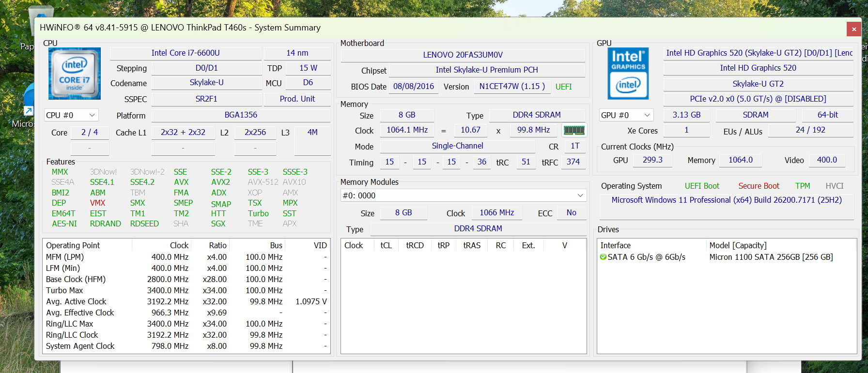Click the PCIe v2.0 x0 [DISABLED] field
The image size is (868, 373).
point(759,99)
